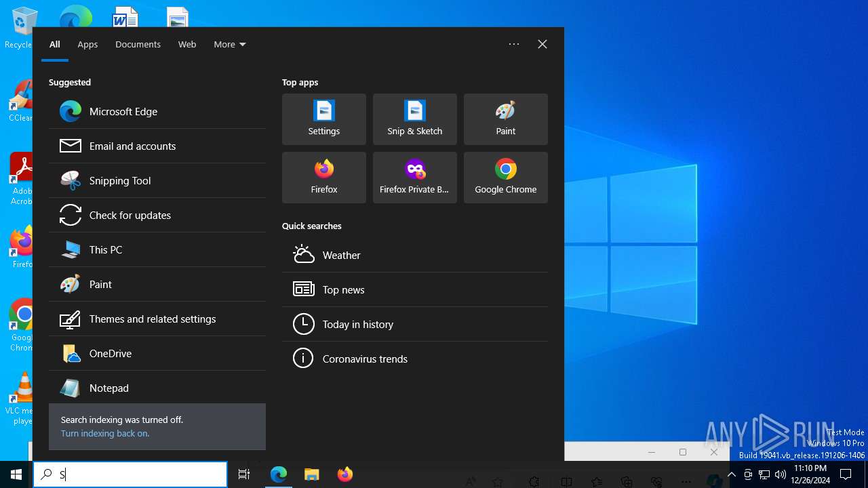Open Email and accounts suggestion
This screenshot has width=868, height=488.
click(x=157, y=146)
